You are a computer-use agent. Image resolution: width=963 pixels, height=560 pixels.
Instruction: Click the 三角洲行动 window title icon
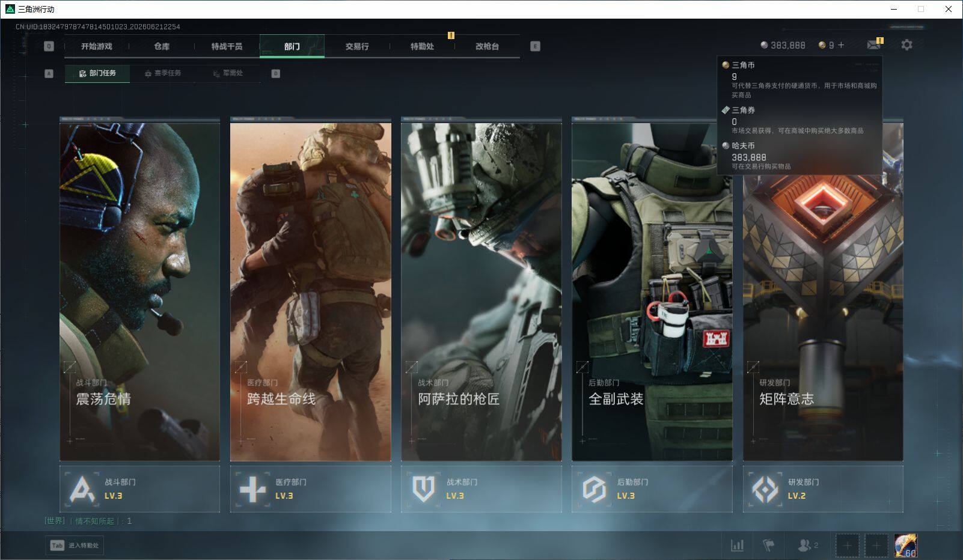point(10,9)
